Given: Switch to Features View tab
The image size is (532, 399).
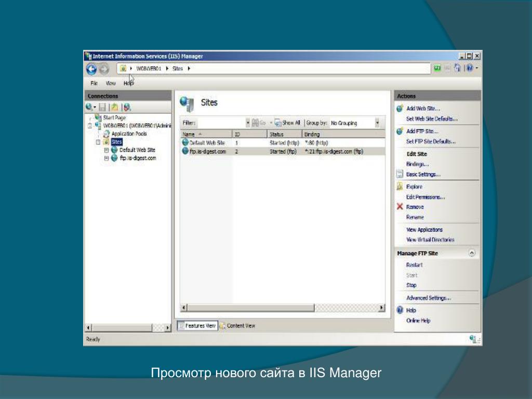Looking at the screenshot, I should [x=197, y=326].
